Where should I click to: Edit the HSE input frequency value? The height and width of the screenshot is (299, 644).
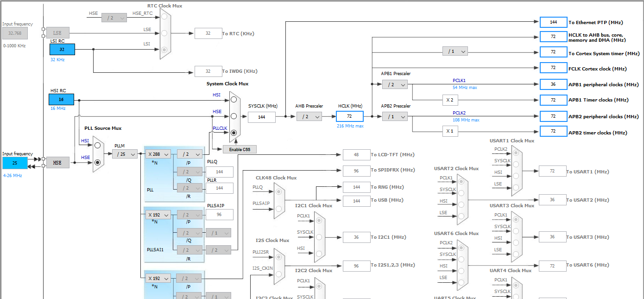14,163
